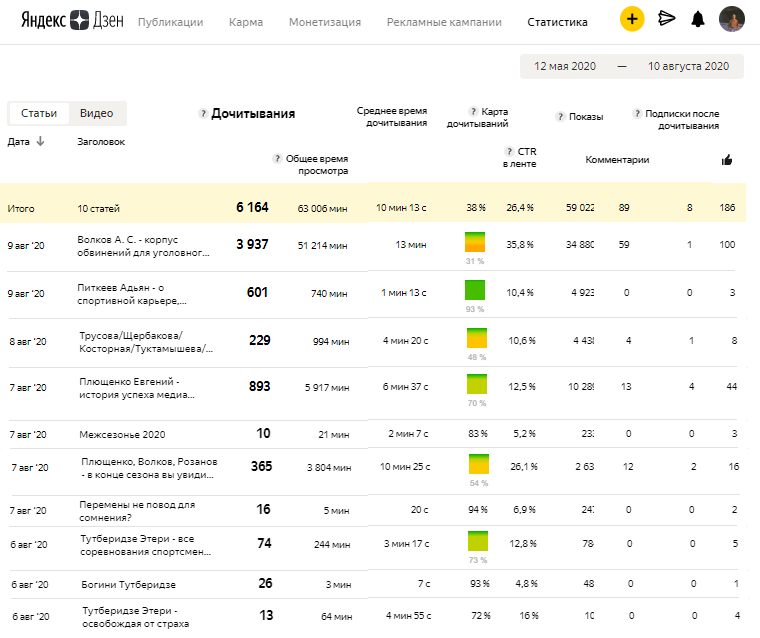Click the yellow plus create button
Screen dimensions: 760x638
point(632,19)
